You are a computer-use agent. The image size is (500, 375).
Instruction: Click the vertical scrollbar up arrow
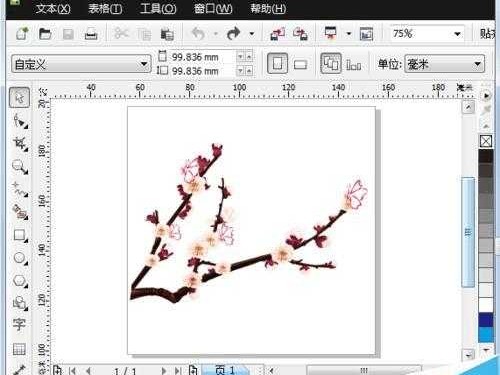tap(469, 107)
